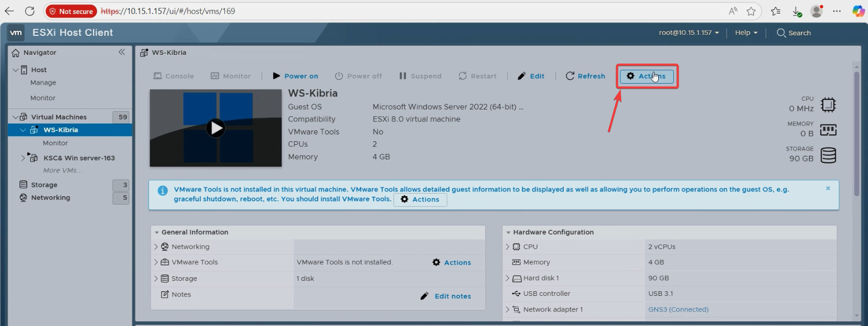The width and height of the screenshot is (868, 326).
Task: Expand the KSC& Win server-163 node
Action: pos(23,157)
